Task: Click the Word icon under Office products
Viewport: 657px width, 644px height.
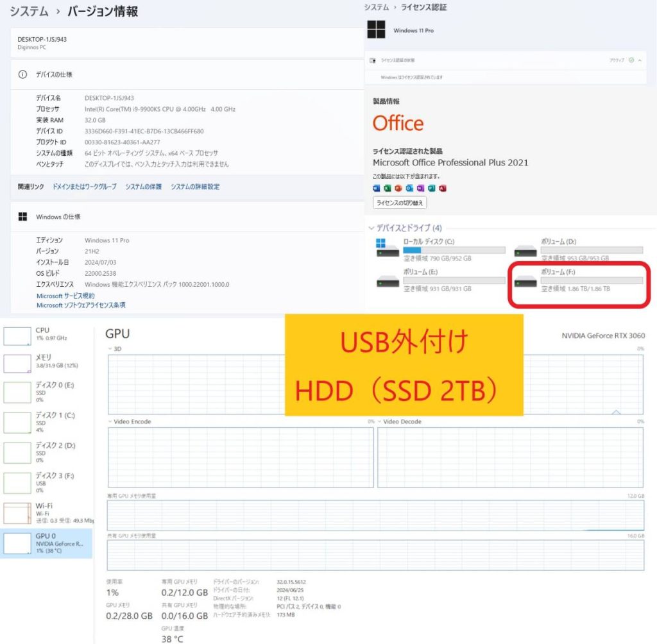Action: pos(376,188)
